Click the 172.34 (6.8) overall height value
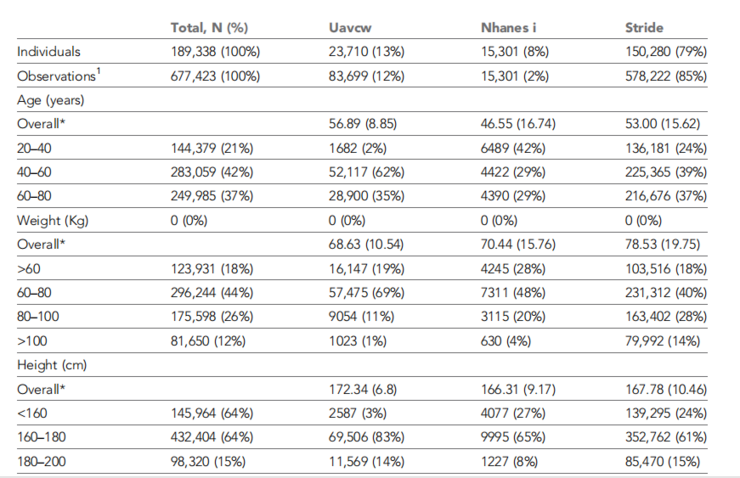Screen dimensions: 740x478 point(363,387)
